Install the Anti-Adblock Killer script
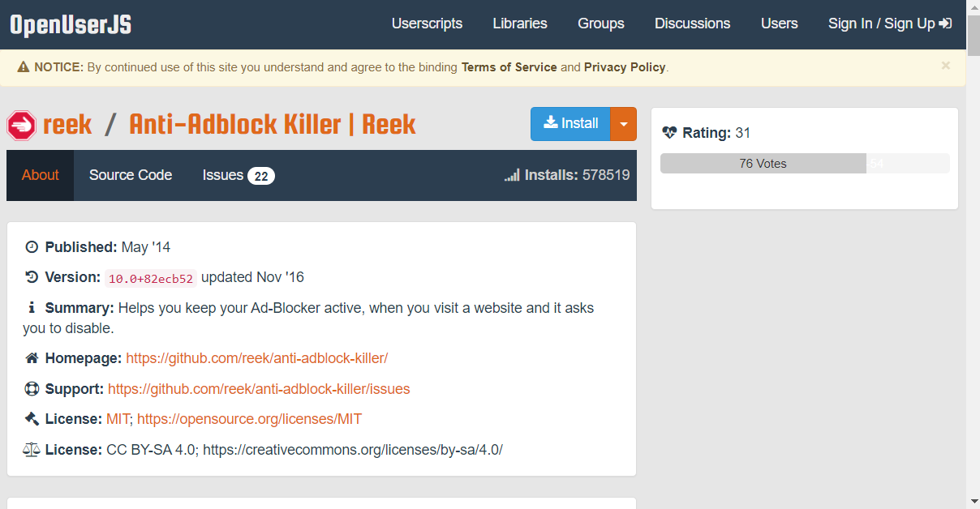 (x=570, y=124)
